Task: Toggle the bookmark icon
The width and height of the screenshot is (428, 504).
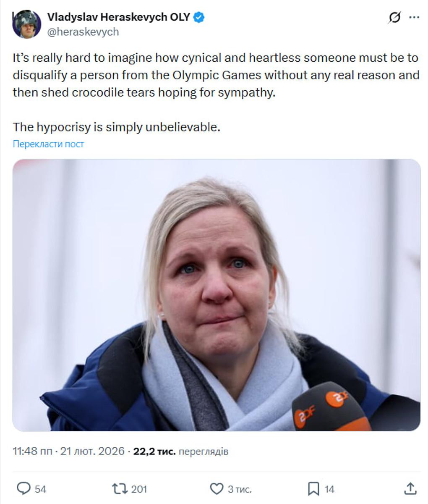Action: coord(313,489)
